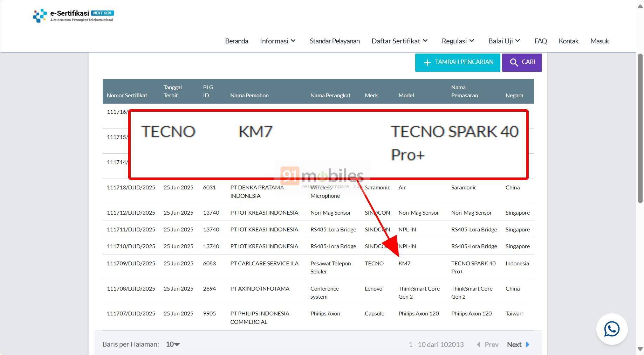Click the e-Sertifikasi site title
Viewport: 644px width, 355px height.
pos(69,13)
